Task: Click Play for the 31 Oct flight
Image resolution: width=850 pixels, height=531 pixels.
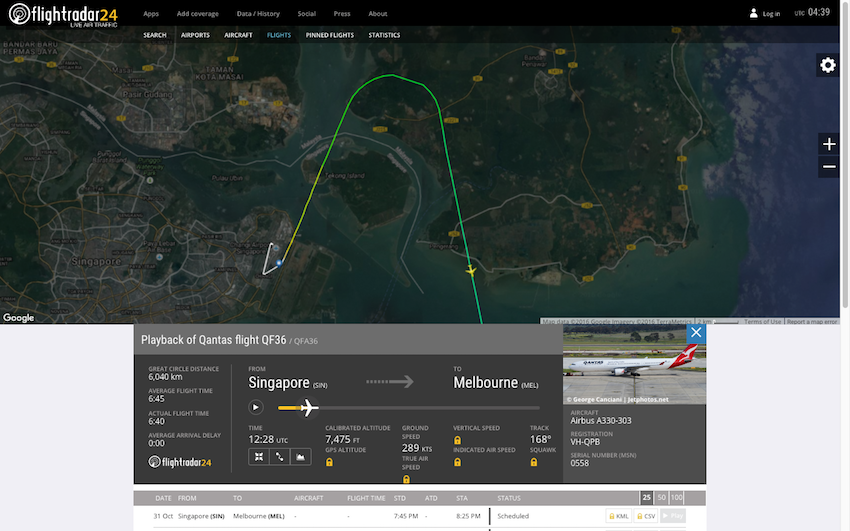Action: 673,516
